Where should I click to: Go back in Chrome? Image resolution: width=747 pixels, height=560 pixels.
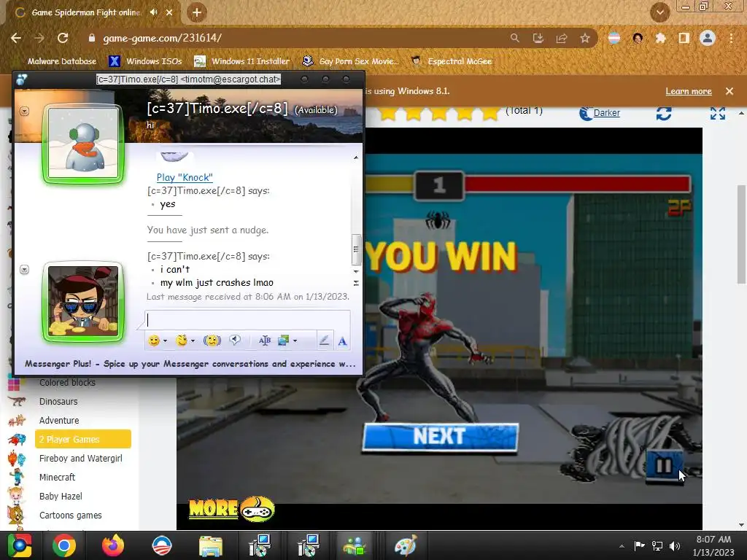coord(16,38)
